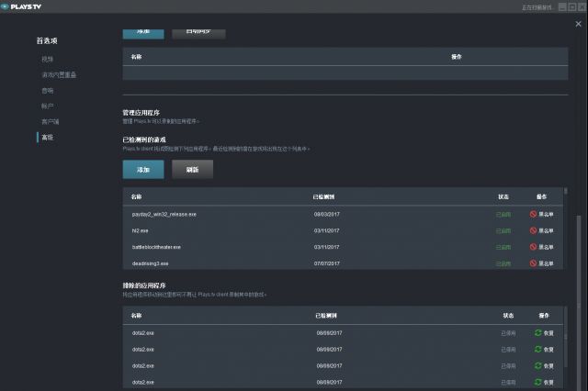Screen dimensions: 588x391
Task: Click the excluded applications list scrollbar
Action: click(x=566, y=337)
